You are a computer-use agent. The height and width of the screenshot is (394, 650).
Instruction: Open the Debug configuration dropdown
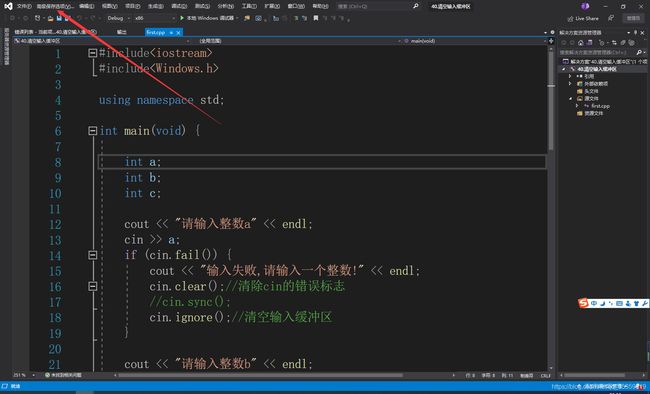(119, 18)
